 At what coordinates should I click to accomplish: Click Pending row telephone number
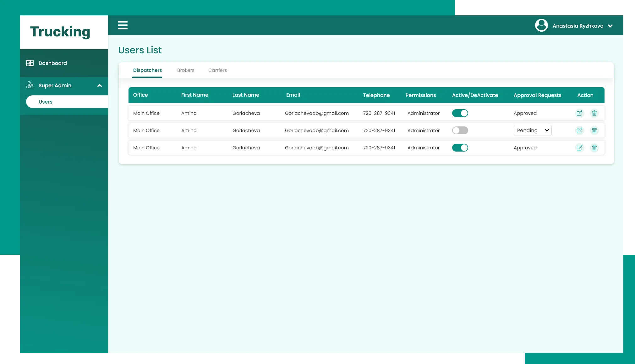pyautogui.click(x=379, y=130)
